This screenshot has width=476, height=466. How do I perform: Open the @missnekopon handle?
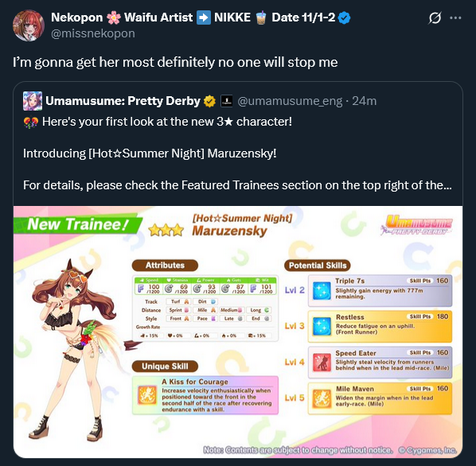point(93,33)
